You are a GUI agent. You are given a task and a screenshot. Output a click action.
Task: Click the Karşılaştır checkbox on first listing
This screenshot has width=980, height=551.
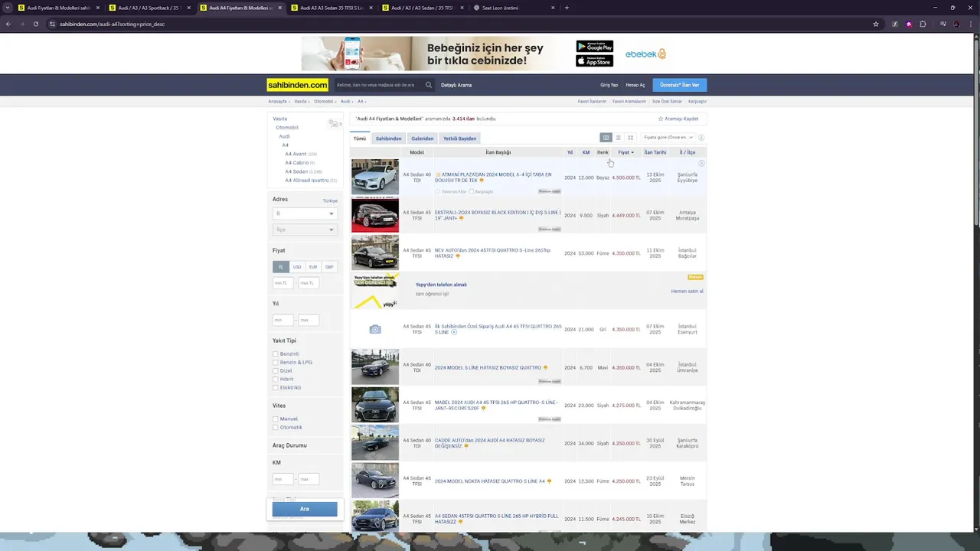[x=472, y=191]
